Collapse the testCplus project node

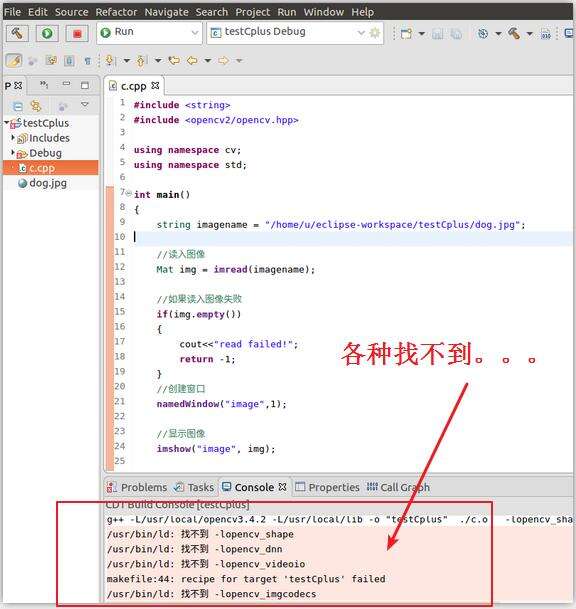click(x=7, y=123)
